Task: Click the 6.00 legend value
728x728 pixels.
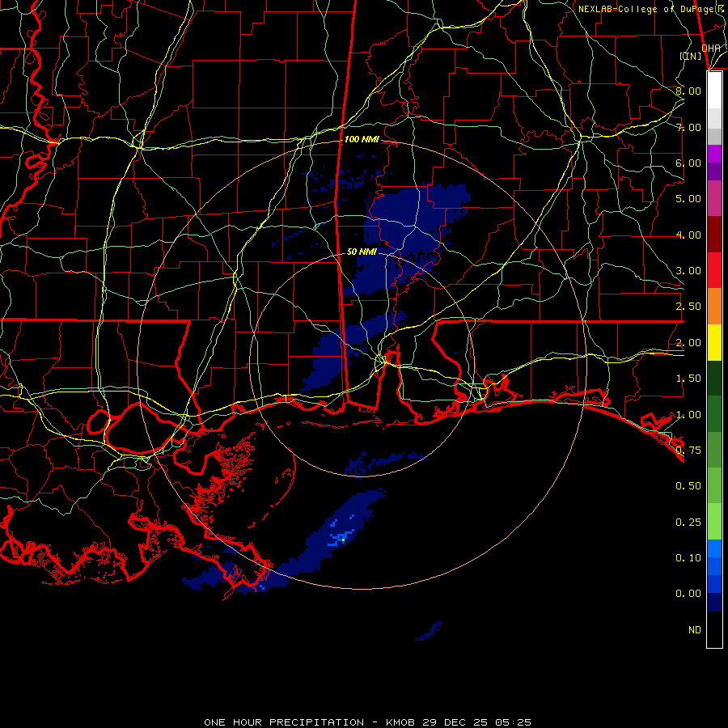Action: coord(688,163)
